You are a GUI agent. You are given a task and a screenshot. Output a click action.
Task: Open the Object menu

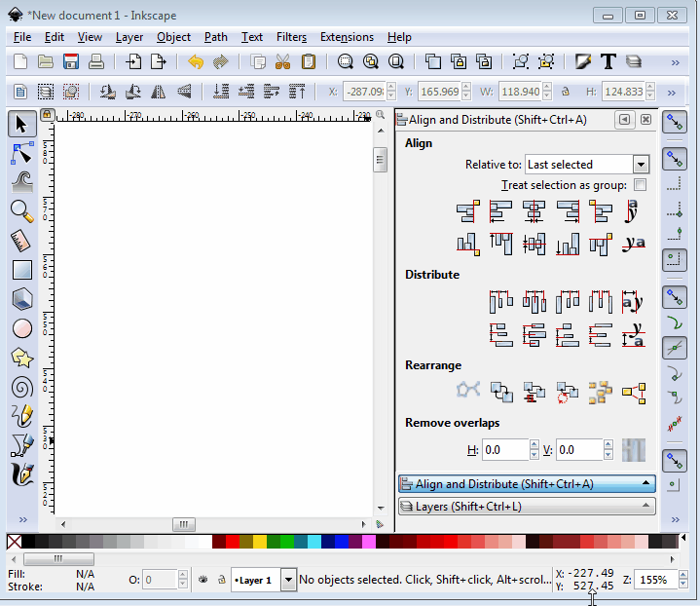pyautogui.click(x=173, y=37)
